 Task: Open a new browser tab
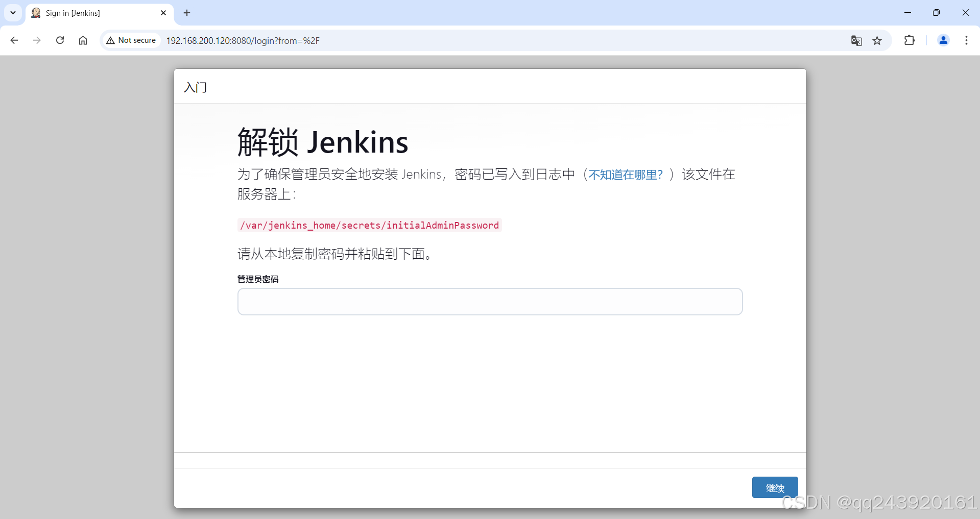(186, 13)
